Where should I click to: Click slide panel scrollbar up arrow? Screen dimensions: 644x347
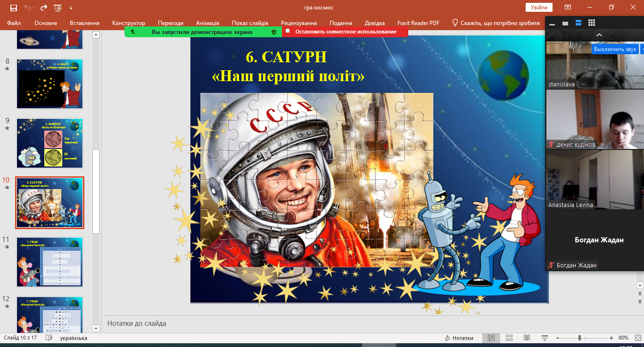(x=96, y=34)
